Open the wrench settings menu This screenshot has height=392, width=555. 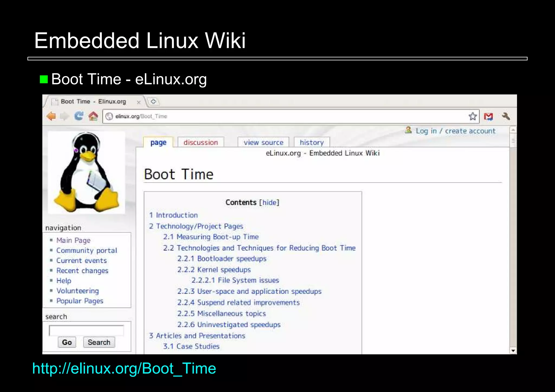coord(506,116)
